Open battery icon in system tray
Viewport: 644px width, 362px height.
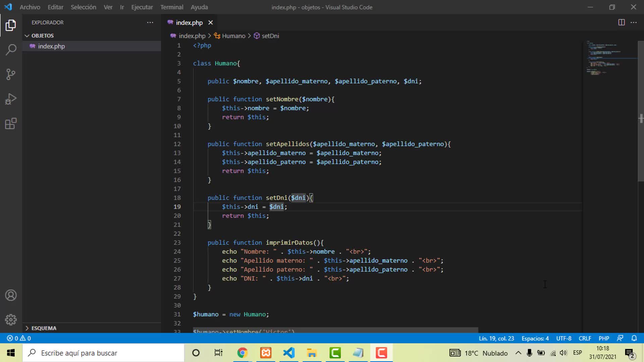541,353
